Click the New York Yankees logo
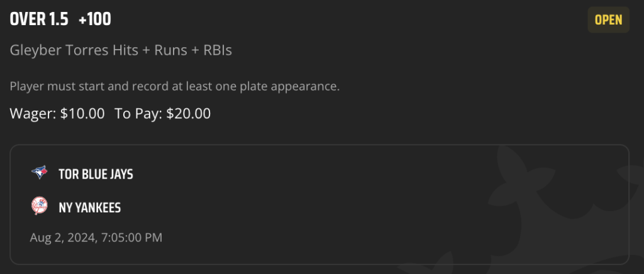This screenshot has width=644, height=274. pyautogui.click(x=40, y=206)
